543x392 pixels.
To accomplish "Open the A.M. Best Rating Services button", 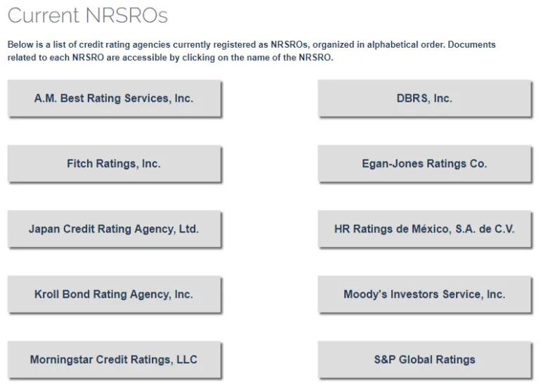I will coord(114,98).
